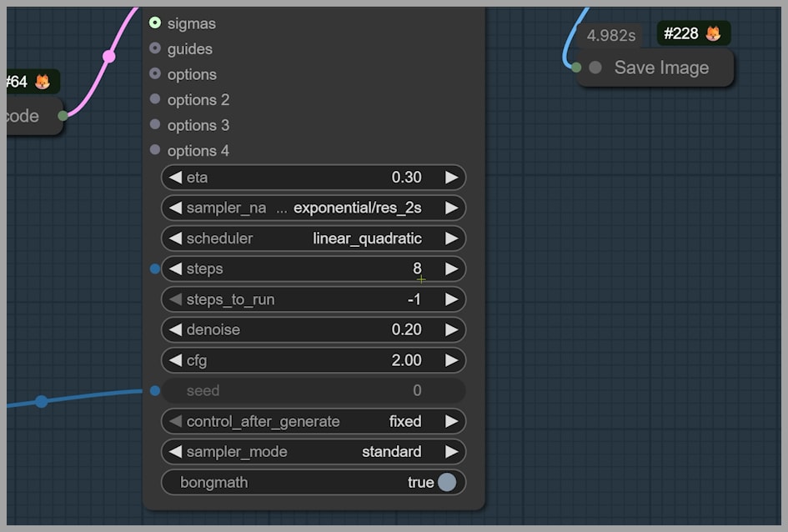This screenshot has width=788, height=532.
Task: Select the Save Image node title
Action: [661, 68]
